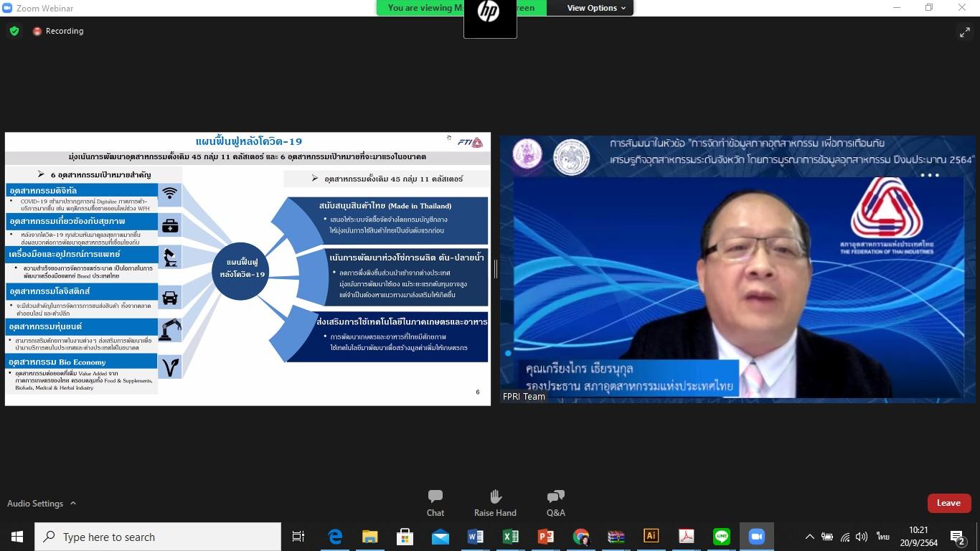Viewport: 980px width, 551px height.
Task: Enter full screen mode
Action: [x=965, y=32]
